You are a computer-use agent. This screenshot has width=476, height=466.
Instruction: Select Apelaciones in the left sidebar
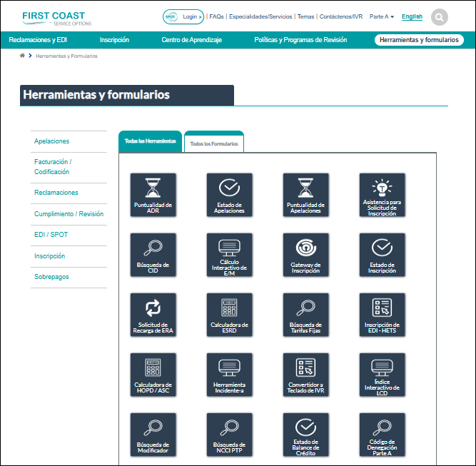click(x=51, y=141)
